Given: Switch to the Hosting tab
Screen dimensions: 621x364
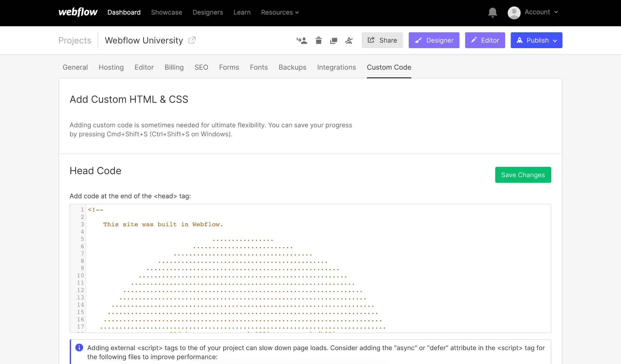Looking at the screenshot, I should [x=111, y=67].
